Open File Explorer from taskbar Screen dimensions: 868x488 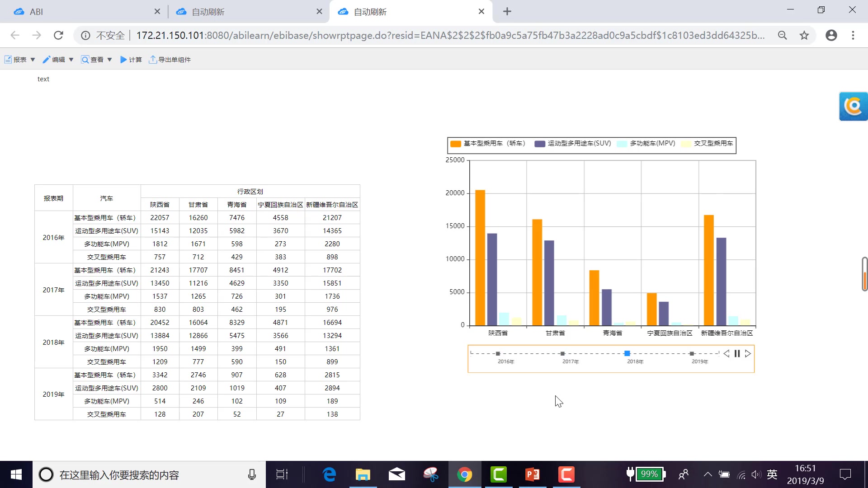[363, 474]
